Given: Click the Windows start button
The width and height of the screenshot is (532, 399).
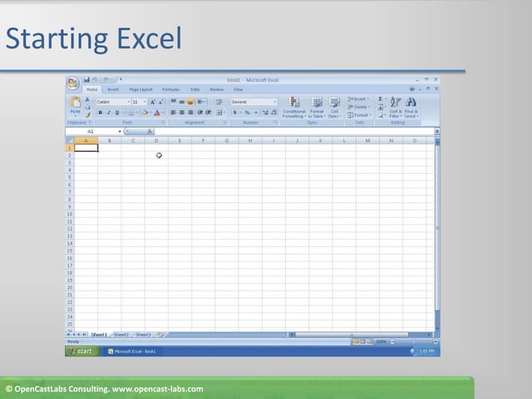Looking at the screenshot, I should point(83,351).
